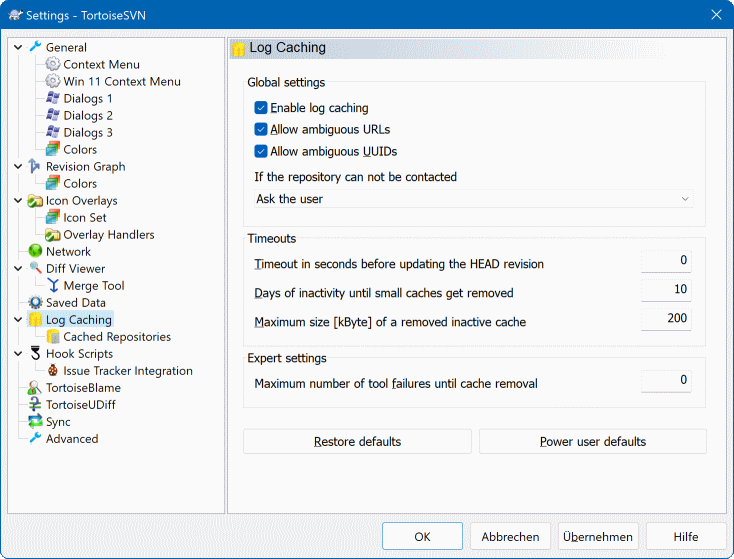This screenshot has height=559, width=734.
Task: Go to Network settings page
Action: point(68,251)
